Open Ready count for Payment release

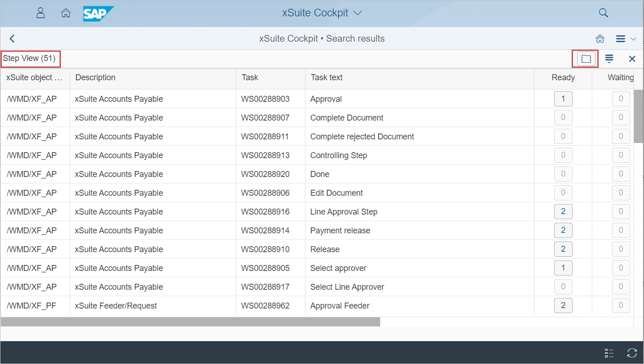[x=563, y=231]
